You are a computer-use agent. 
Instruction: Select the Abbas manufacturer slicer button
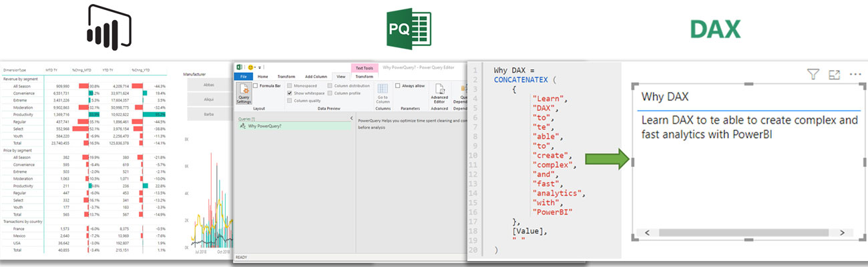[x=209, y=85]
